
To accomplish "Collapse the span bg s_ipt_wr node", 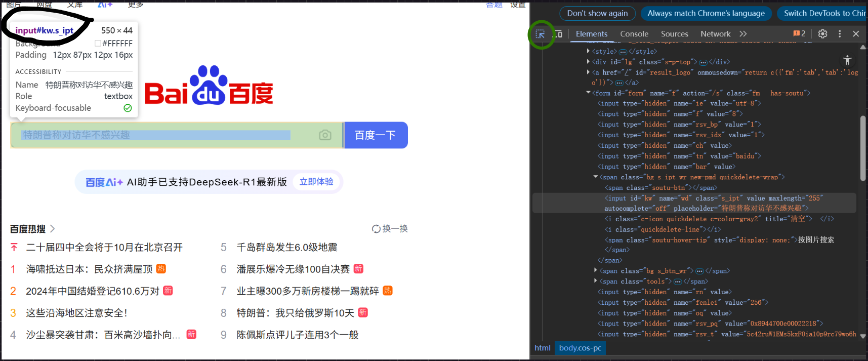I will 596,177.
